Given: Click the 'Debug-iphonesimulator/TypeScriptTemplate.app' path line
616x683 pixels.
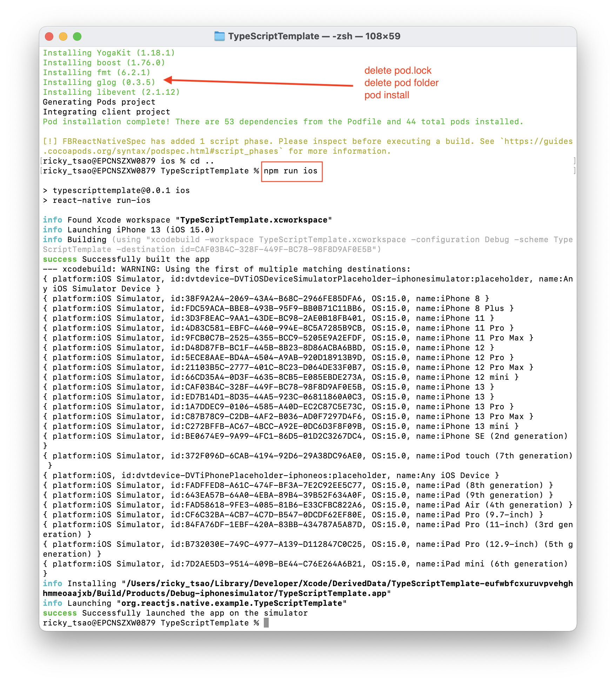Looking at the screenshot, I should (217, 593).
